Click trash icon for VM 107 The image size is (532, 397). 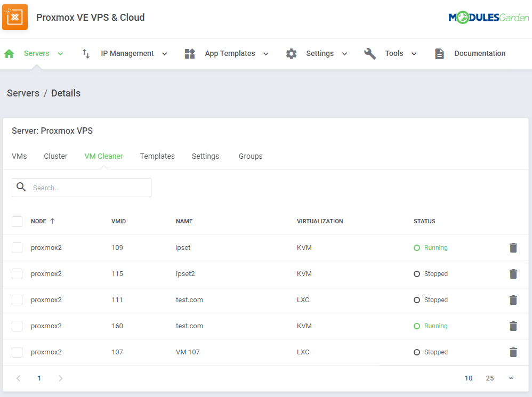513,352
